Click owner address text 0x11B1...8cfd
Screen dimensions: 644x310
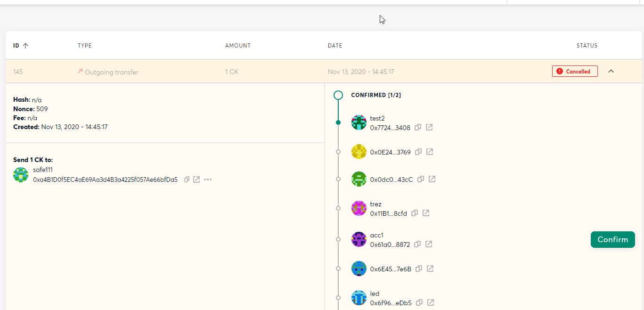pyautogui.click(x=389, y=213)
